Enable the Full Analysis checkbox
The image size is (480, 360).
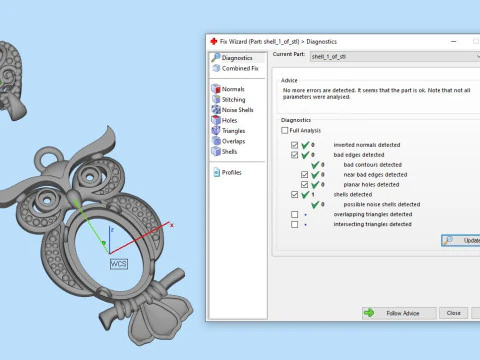click(x=285, y=130)
